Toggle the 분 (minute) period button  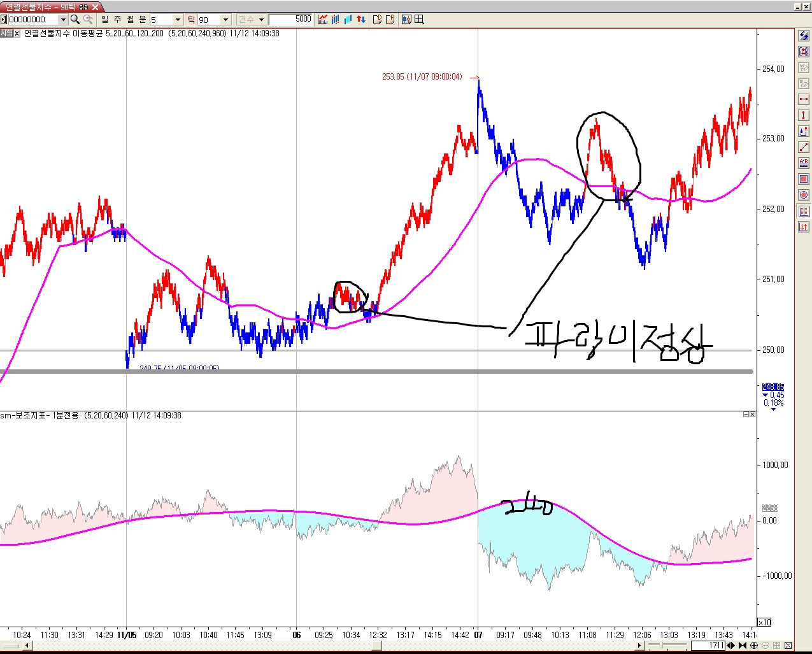pyautogui.click(x=142, y=20)
